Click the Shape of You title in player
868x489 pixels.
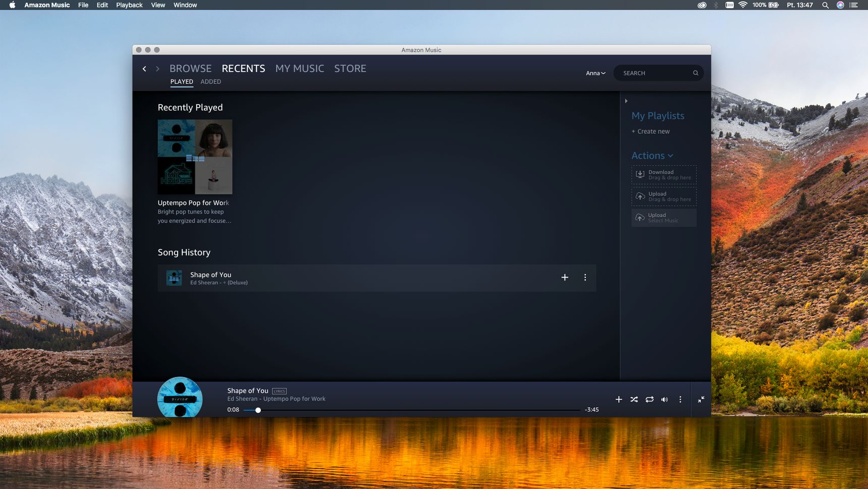point(248,391)
